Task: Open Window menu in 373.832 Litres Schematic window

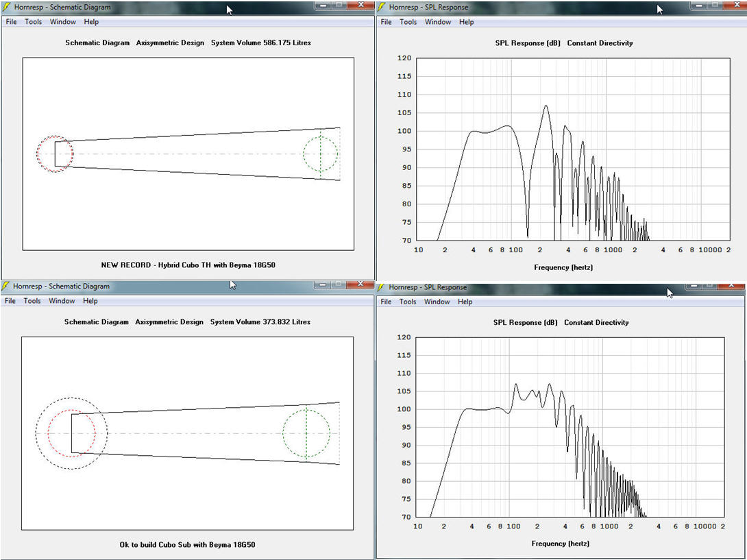Action: point(62,301)
